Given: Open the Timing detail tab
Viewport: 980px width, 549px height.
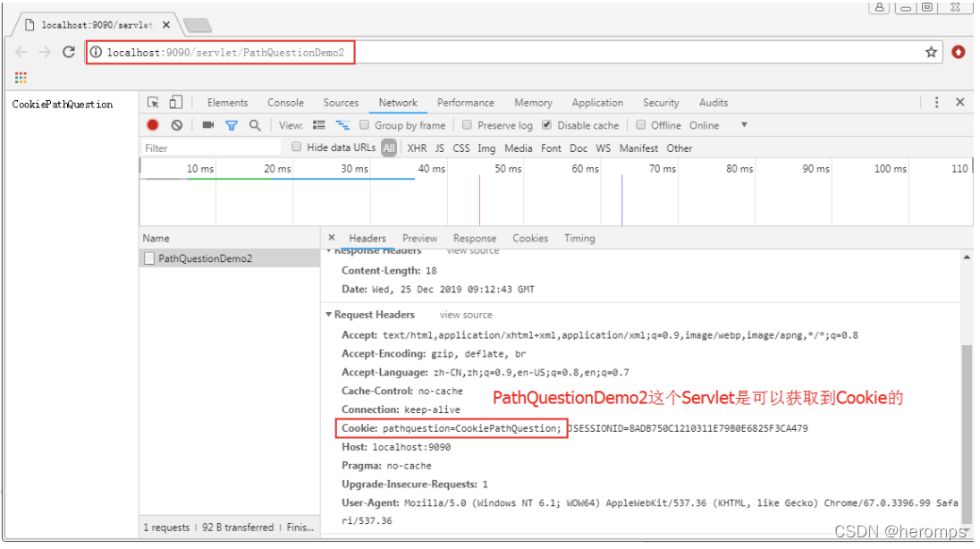Looking at the screenshot, I should click(580, 238).
